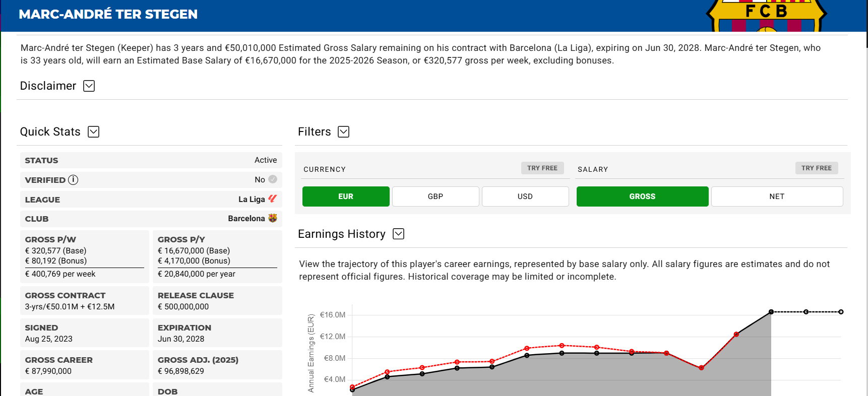This screenshot has width=868, height=396.
Task: Click the signed date Aug 25, 2023
Action: click(x=49, y=339)
